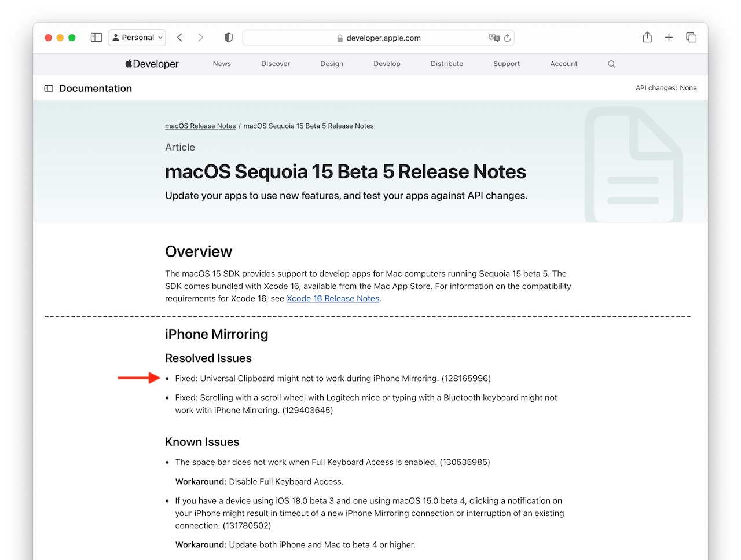The height and width of the screenshot is (560, 741).
Task: Open the Share button in toolbar
Action: point(647,37)
